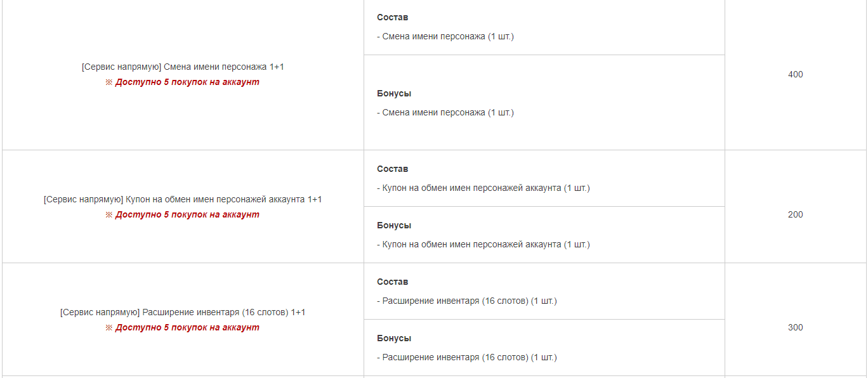
Task: Click 'Состав' heading in coupon exchange row
Action: click(x=393, y=169)
